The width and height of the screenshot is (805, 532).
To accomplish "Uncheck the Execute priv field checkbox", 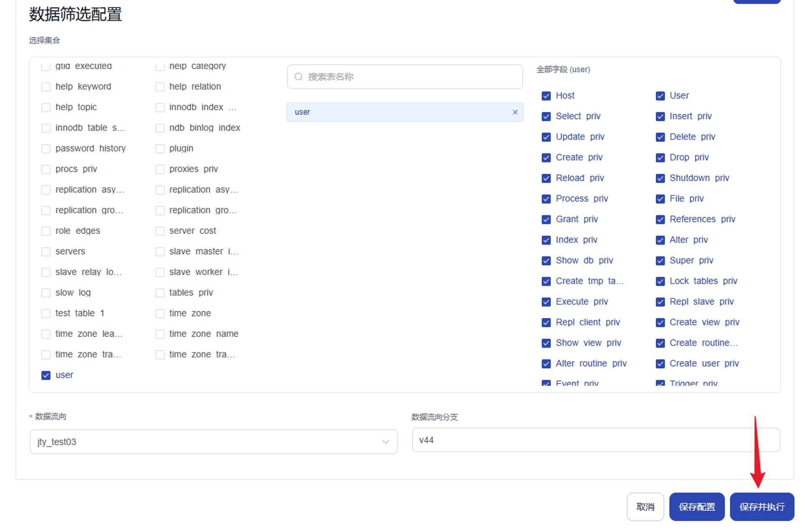I will [x=546, y=302].
